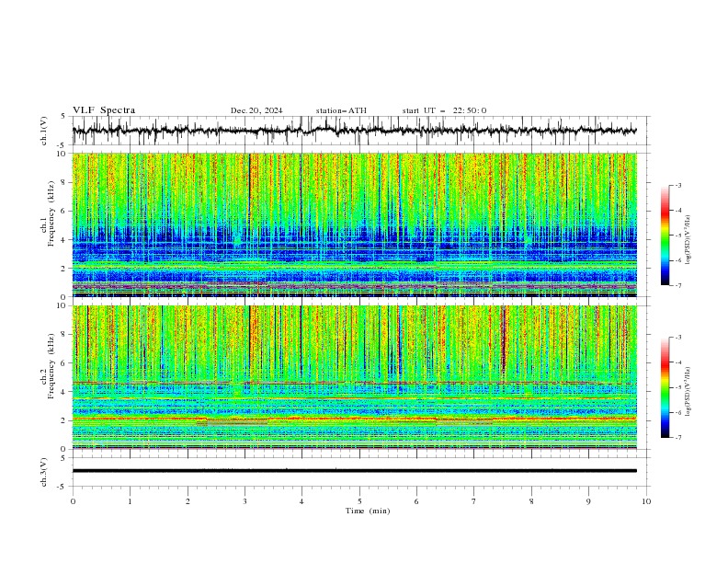
Task: Select the lower colorbar "log(PSD)(V²/Hz)" label
Action: tap(688, 391)
